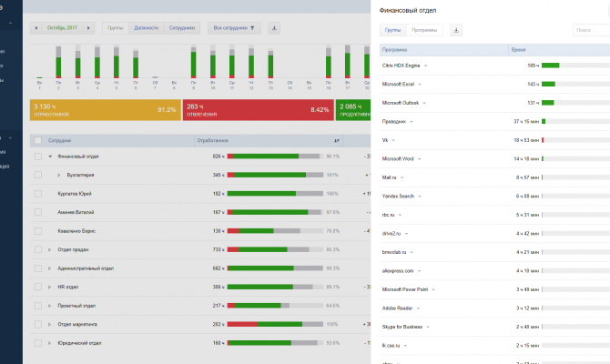610x364 pixels.
Task: Expand the Юридический отдел group
Action: [49, 343]
